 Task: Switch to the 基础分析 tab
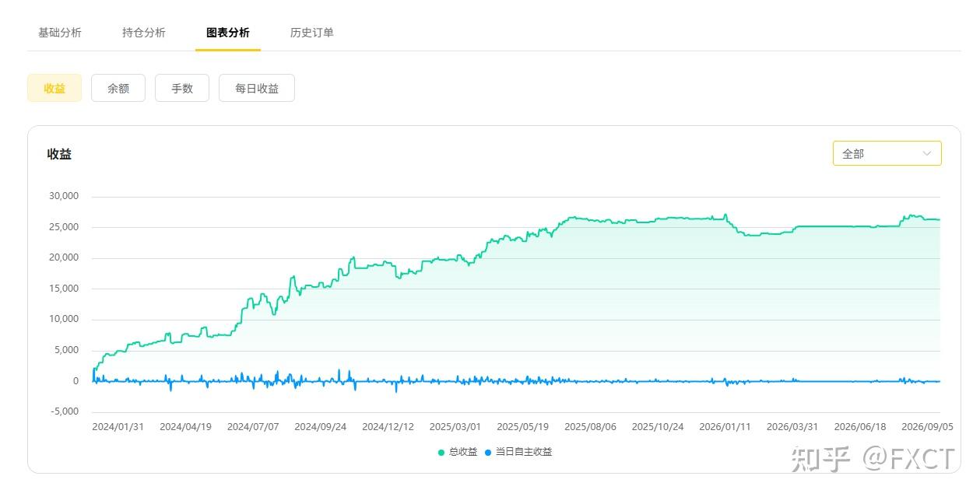coord(60,33)
